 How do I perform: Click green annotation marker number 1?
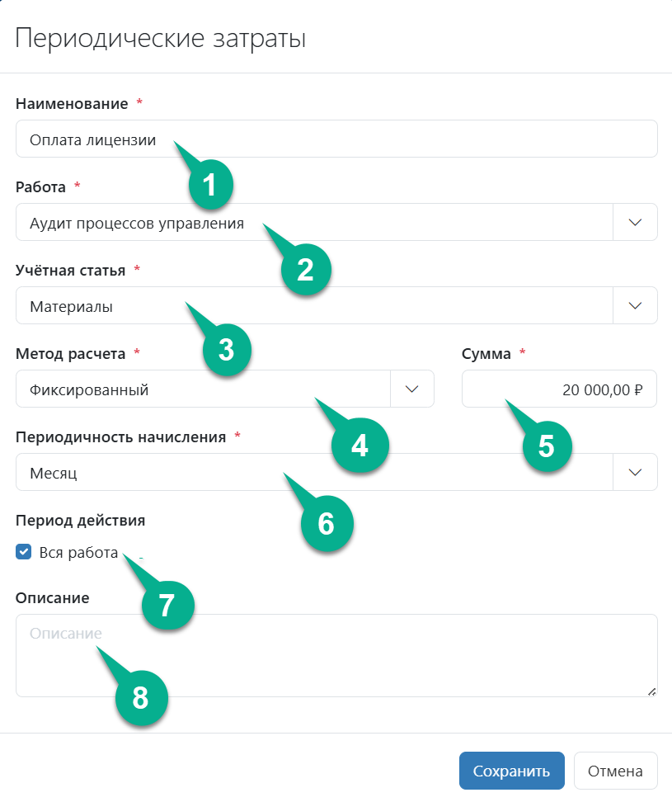(211, 185)
